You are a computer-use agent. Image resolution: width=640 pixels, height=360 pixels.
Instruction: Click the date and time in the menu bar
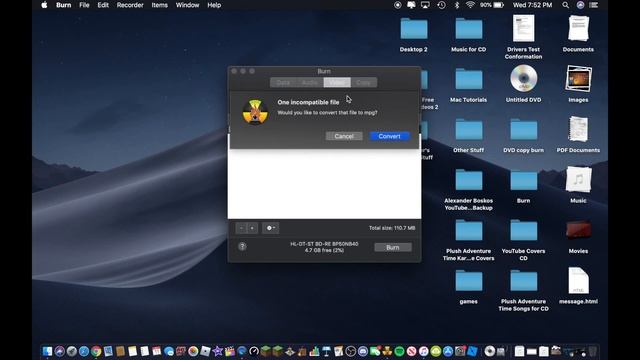click(x=532, y=5)
